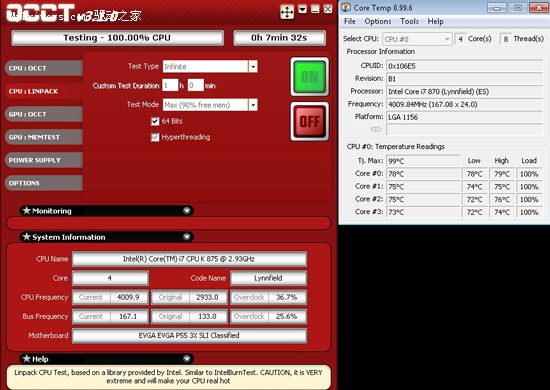Click Core #1 temperature reading field
550x390 pixels.
(423, 186)
